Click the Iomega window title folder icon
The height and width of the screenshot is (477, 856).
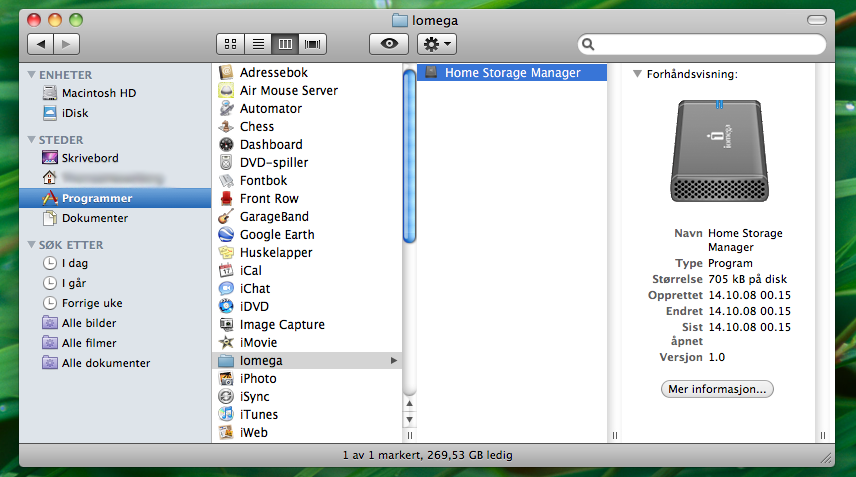click(400, 21)
